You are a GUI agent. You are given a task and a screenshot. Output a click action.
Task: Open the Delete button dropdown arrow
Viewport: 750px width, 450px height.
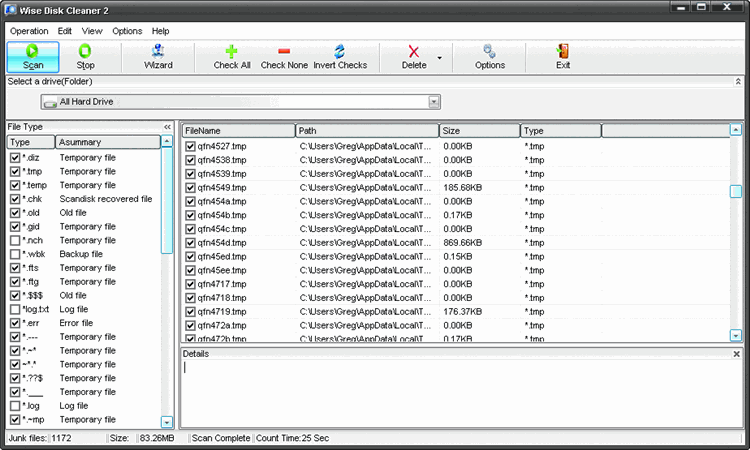439,58
